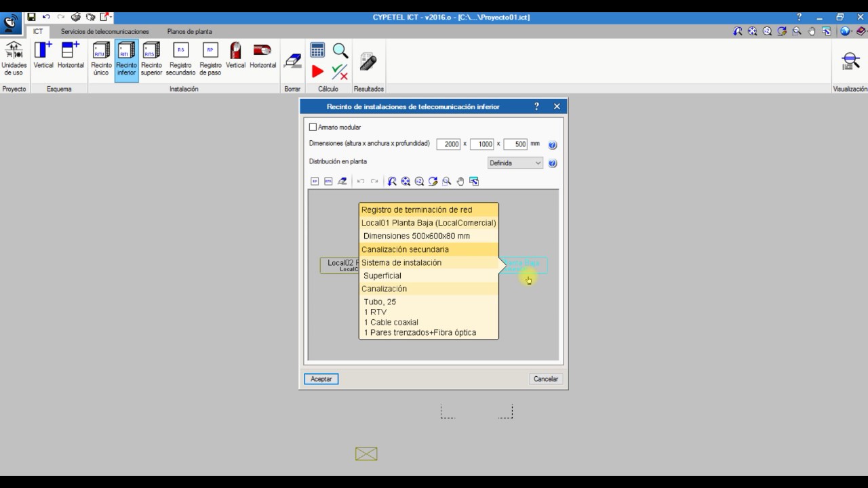
Task: Click the redraw icon in the main window toolbar
Action: click(782, 31)
